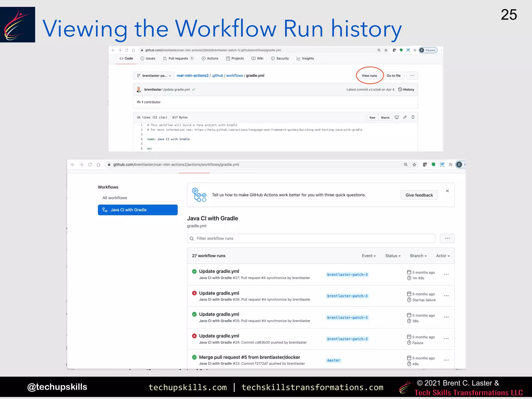Screen dimensions: 532x399
Task: Click zoom magnifier icon in top browser
Action: point(379,50)
